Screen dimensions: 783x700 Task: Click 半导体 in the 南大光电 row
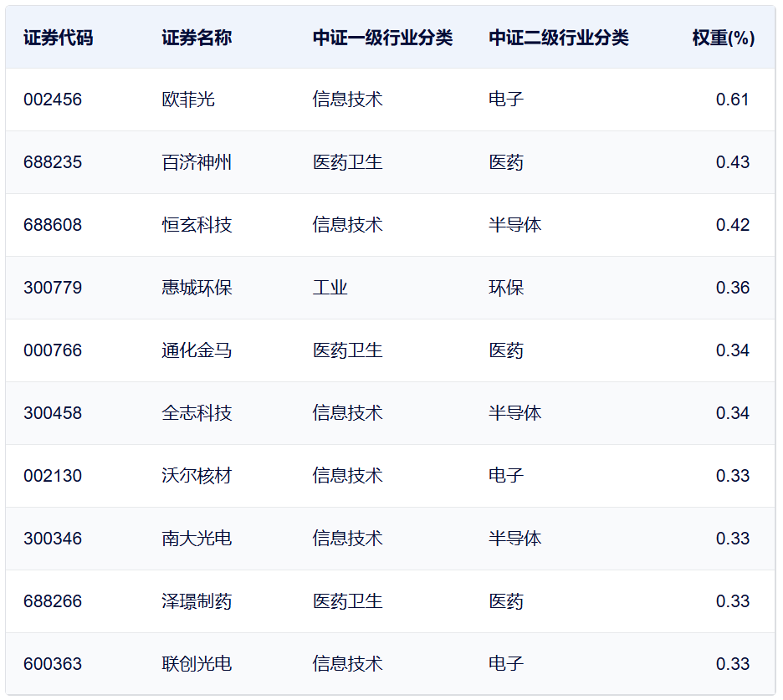click(514, 539)
